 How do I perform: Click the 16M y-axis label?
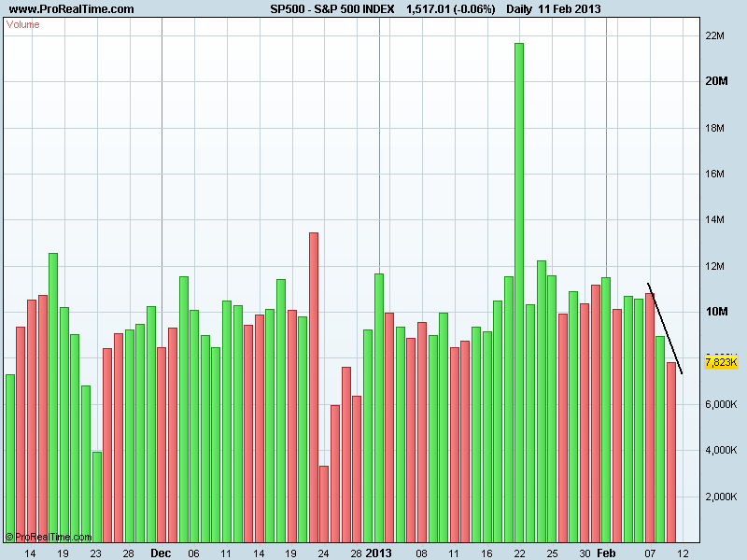coord(714,174)
